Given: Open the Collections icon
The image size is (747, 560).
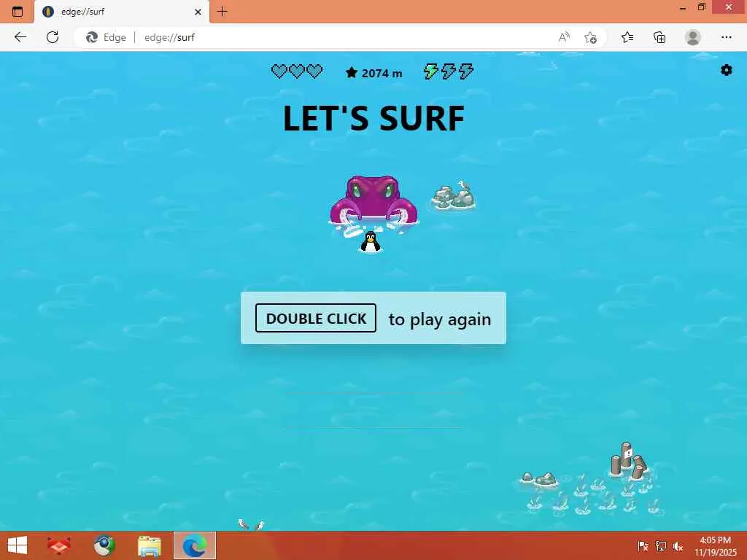Looking at the screenshot, I should click(x=659, y=37).
